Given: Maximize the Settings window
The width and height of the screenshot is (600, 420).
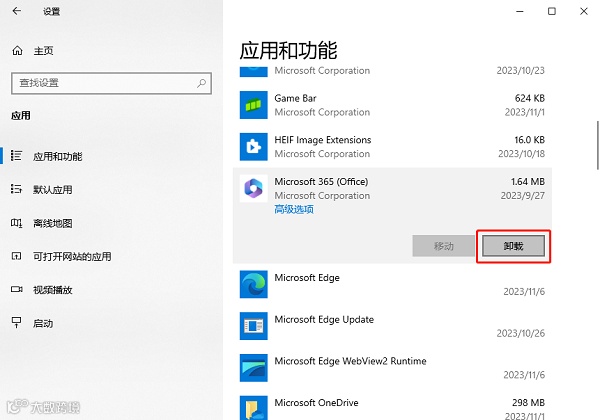Looking at the screenshot, I should pyautogui.click(x=552, y=11).
